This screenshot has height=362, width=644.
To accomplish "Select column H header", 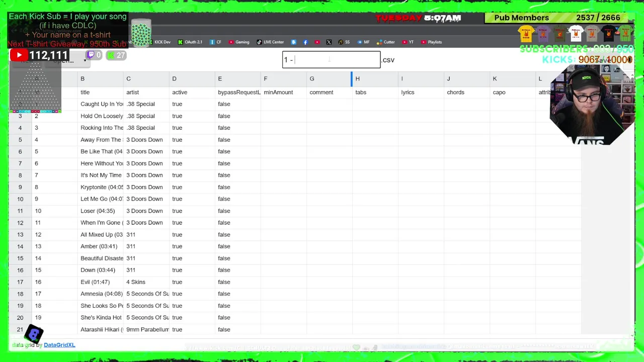I will coord(375,79).
